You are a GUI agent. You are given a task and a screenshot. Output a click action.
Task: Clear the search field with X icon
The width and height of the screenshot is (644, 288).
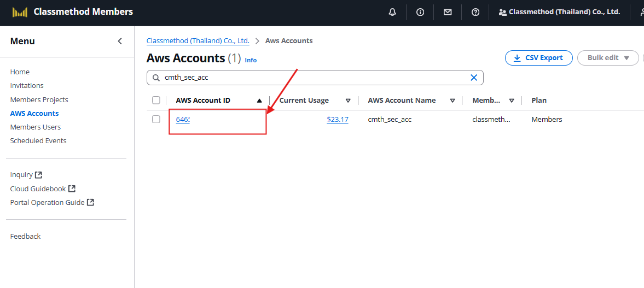click(474, 78)
